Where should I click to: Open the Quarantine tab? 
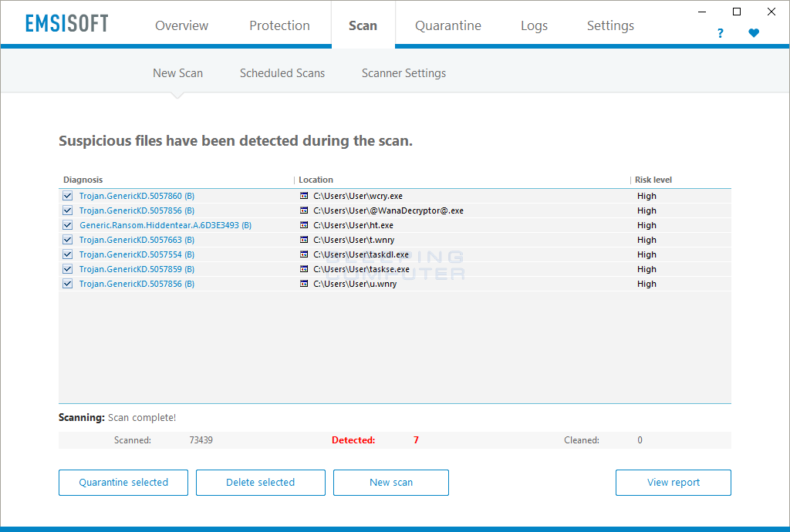(448, 25)
